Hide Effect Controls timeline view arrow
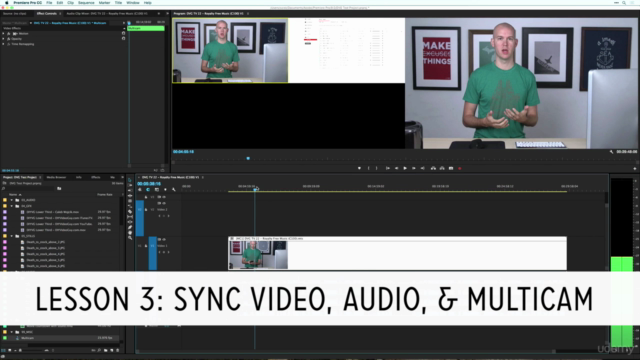Image resolution: width=640 pixels, height=360 pixels. 124,23
